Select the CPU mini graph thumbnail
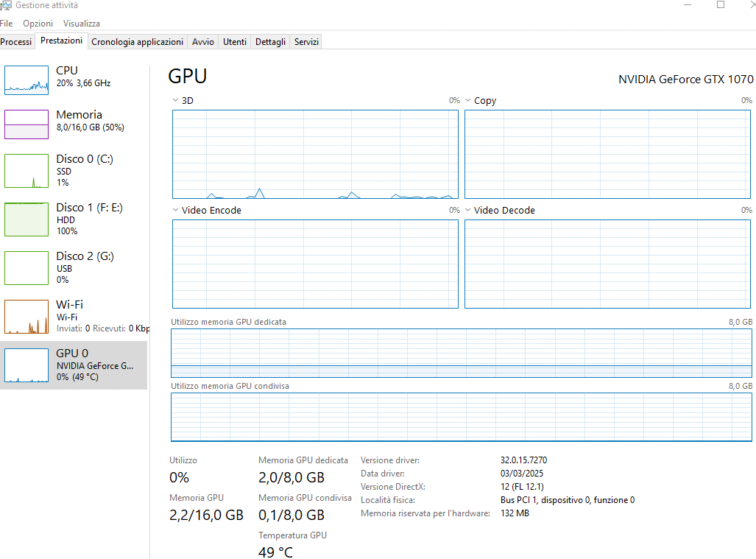 click(27, 80)
